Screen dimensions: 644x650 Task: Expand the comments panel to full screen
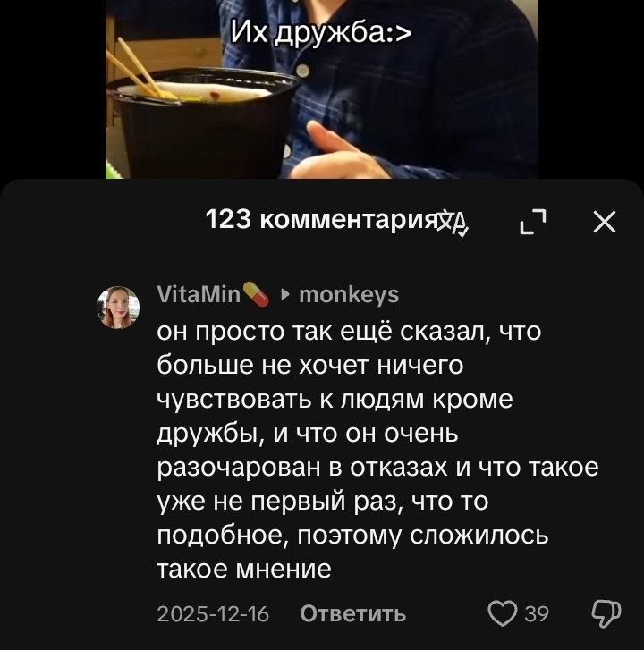tap(533, 222)
